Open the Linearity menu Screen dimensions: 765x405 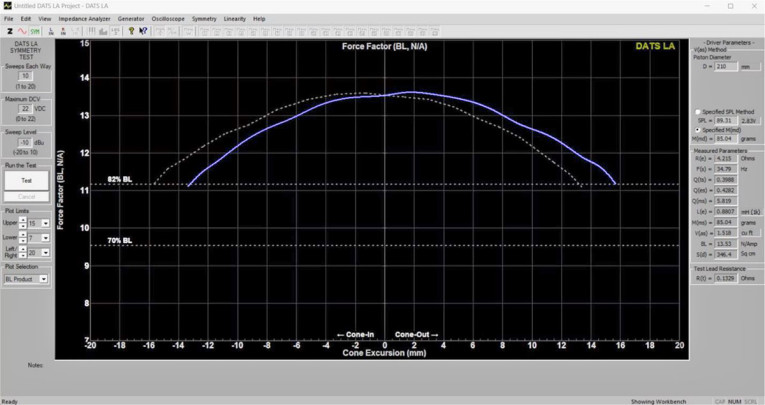point(234,19)
